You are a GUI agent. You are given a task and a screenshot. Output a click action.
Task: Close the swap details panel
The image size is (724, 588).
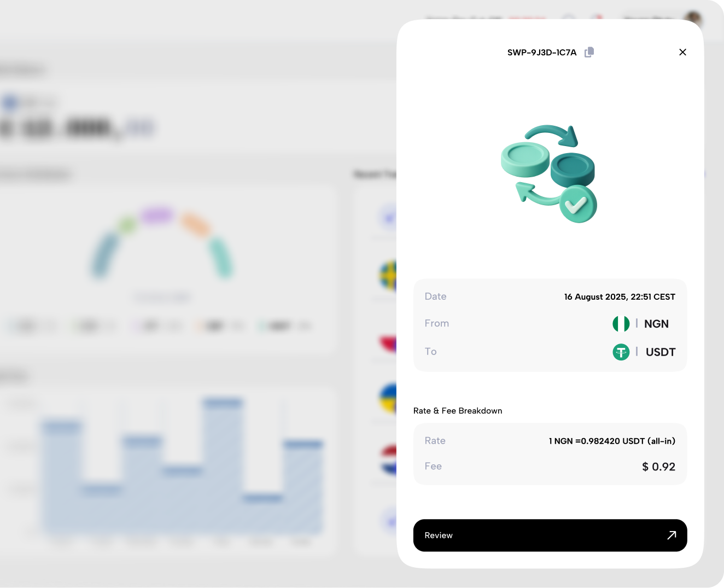tap(682, 52)
